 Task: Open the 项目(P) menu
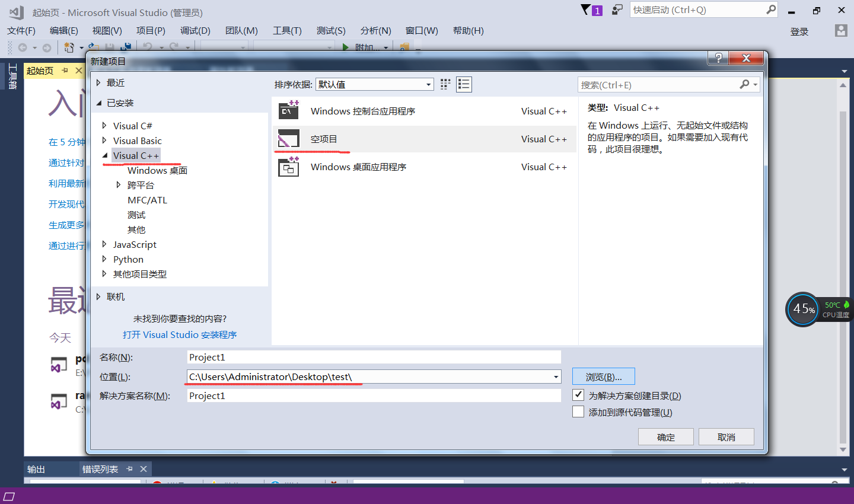151,31
